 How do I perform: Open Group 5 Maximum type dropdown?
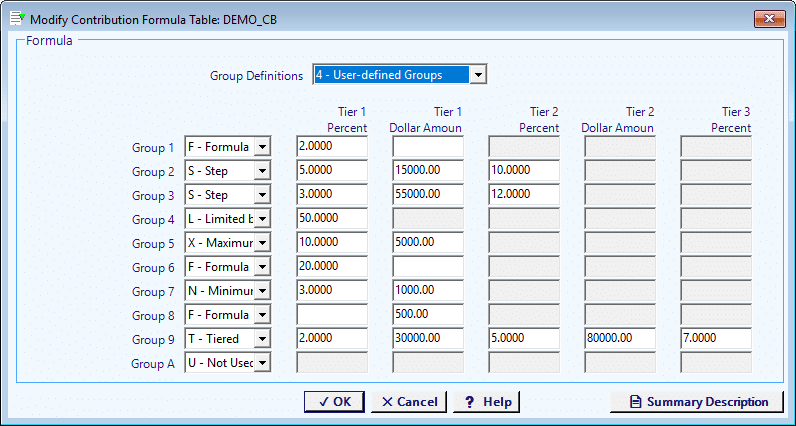tap(262, 243)
